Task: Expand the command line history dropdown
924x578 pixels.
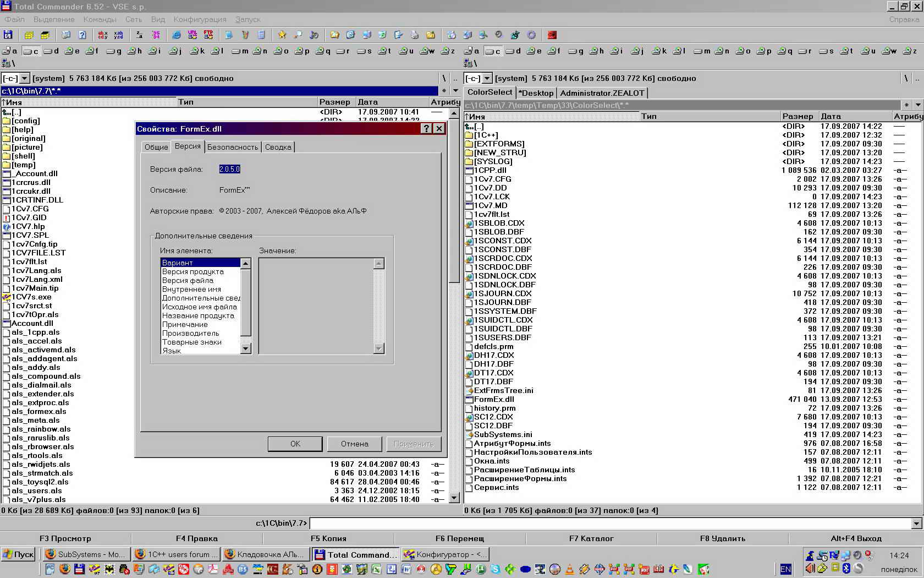Action: click(x=916, y=524)
